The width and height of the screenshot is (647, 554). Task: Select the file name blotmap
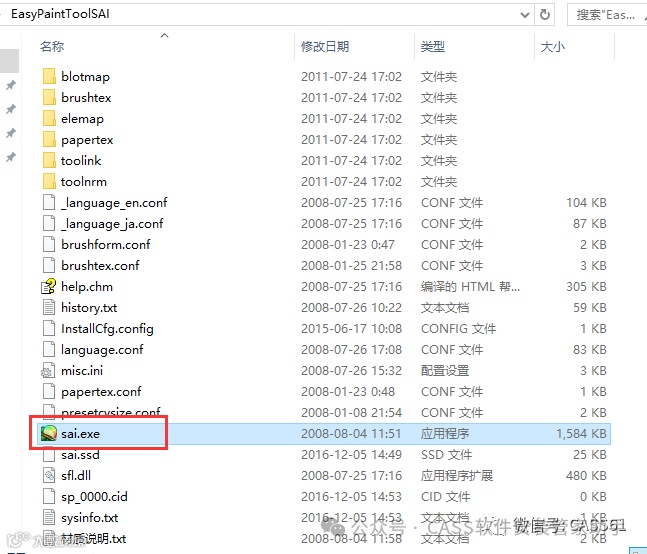85,77
